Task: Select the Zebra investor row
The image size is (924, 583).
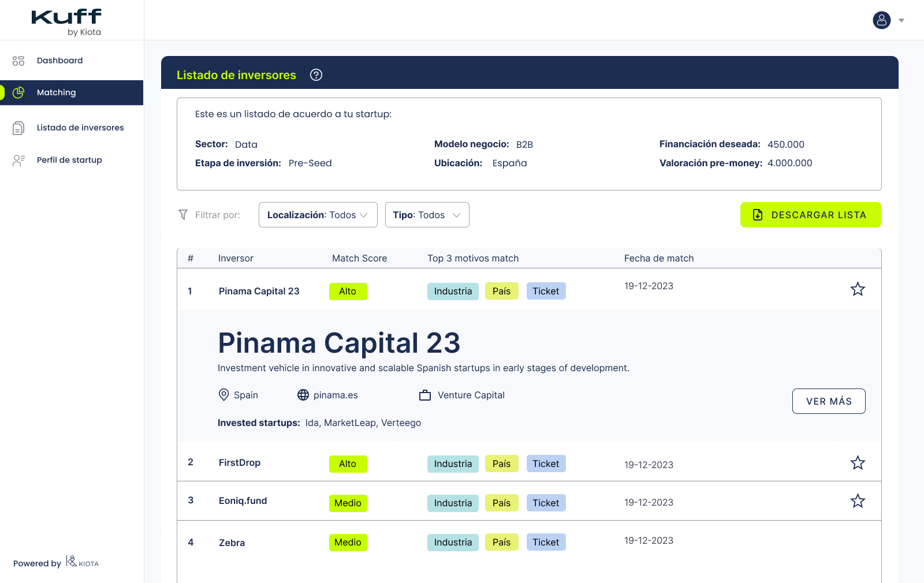Action: 232,543
